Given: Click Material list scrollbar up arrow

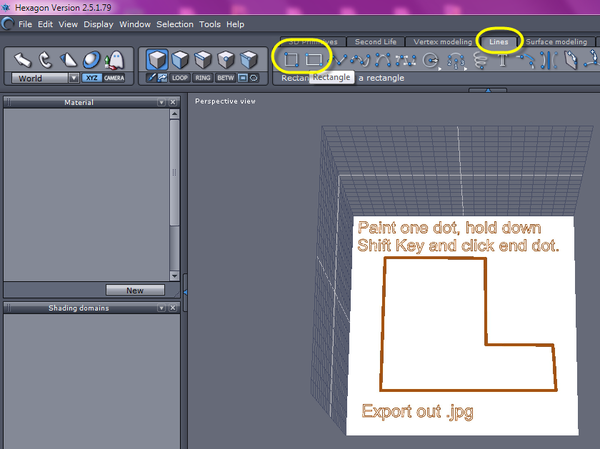Looking at the screenshot, I should click(x=174, y=114).
